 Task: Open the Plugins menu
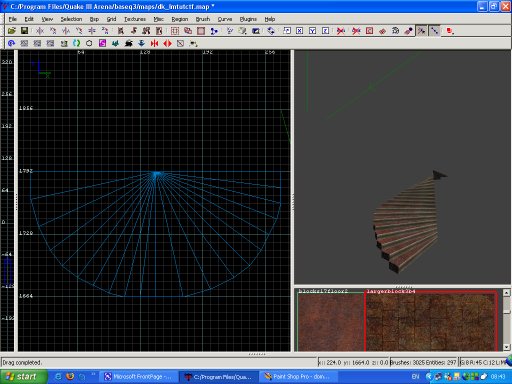(248, 19)
